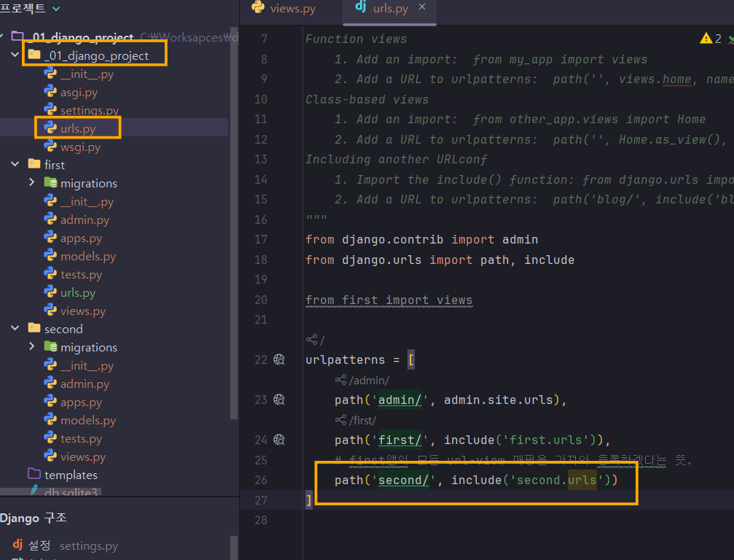Click the migrations folder icon under first

tap(50, 182)
